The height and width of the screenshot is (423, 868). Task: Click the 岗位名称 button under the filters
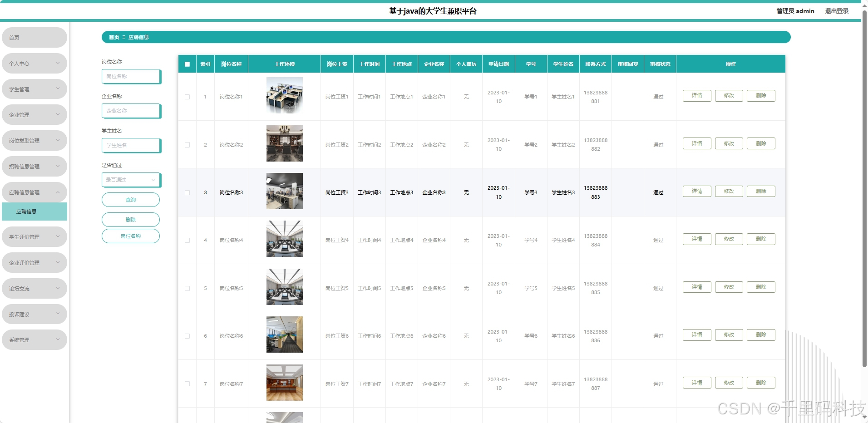[131, 236]
